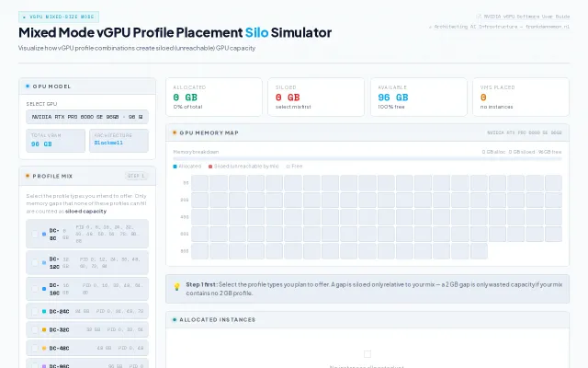Click the lightbulb tip icon
Image resolution: width=588 pixels, height=368 pixels.
pyautogui.click(x=177, y=287)
